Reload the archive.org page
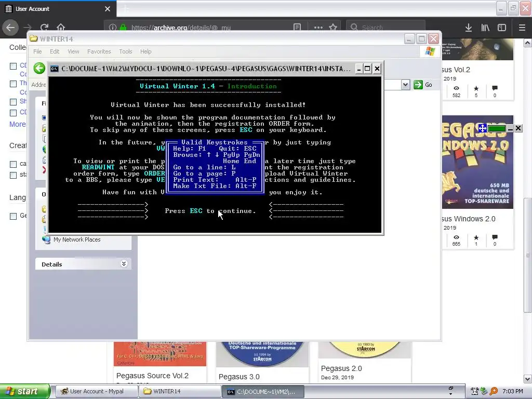This screenshot has height=399, width=532. coord(45,28)
